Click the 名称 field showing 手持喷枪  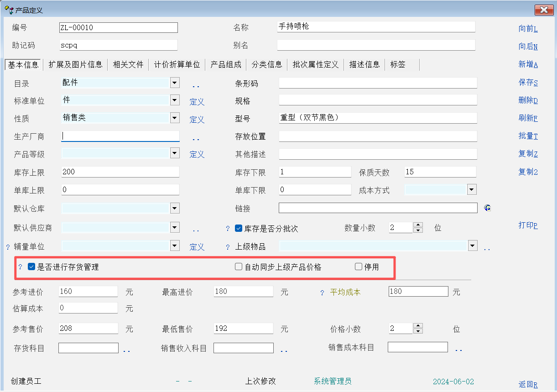coord(376,27)
